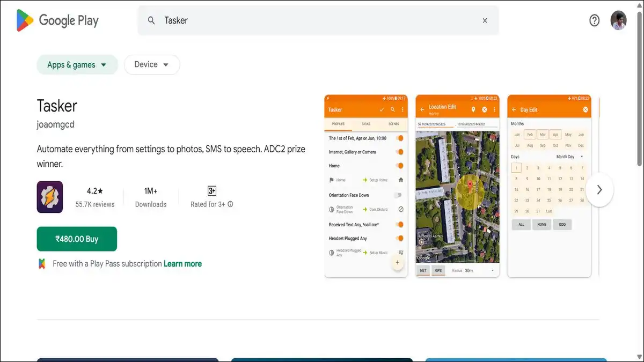
Task: Click the 1M+ downloads count
Action: 151,191
